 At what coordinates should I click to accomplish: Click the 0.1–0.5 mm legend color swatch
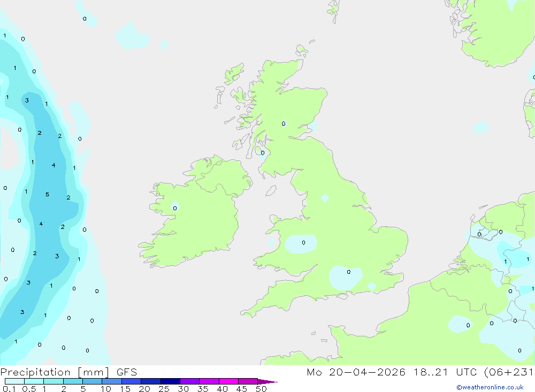tap(14, 381)
